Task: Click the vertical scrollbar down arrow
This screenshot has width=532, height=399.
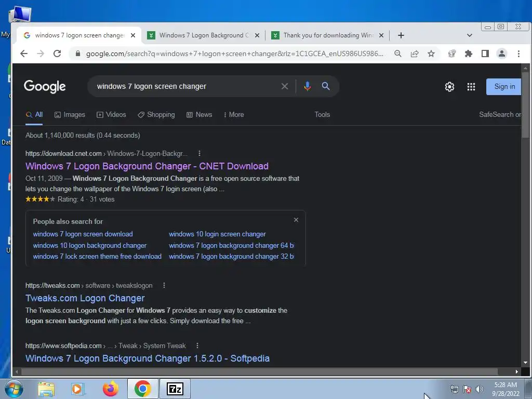Action: (x=525, y=363)
